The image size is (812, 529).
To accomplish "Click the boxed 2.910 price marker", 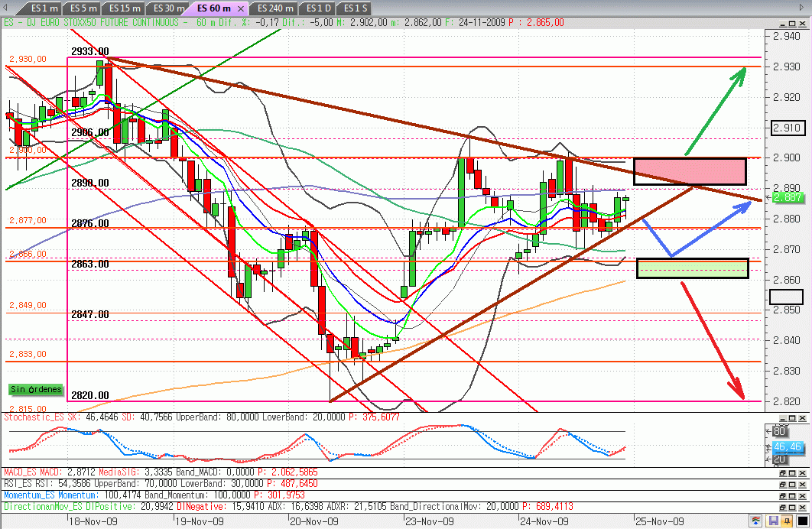I will pyautogui.click(x=787, y=128).
